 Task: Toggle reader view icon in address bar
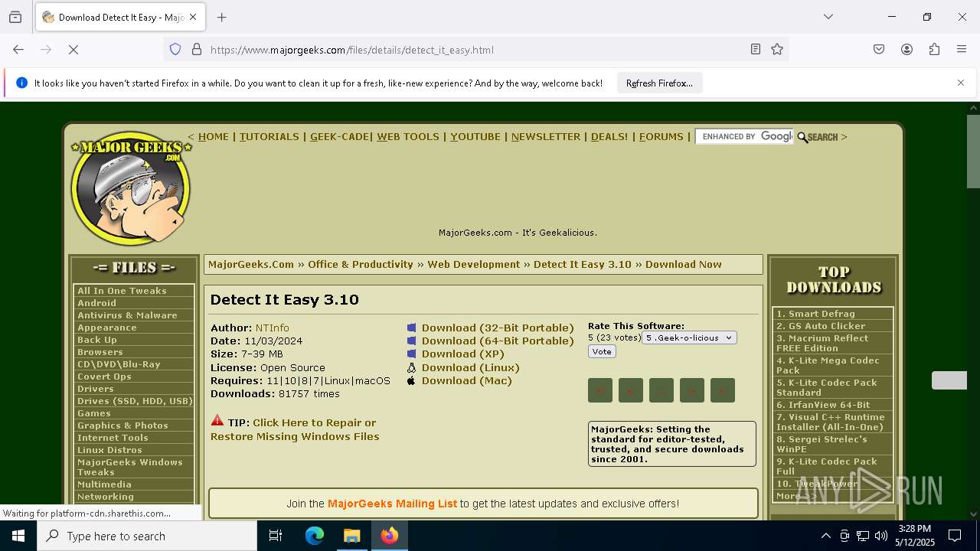coord(756,50)
